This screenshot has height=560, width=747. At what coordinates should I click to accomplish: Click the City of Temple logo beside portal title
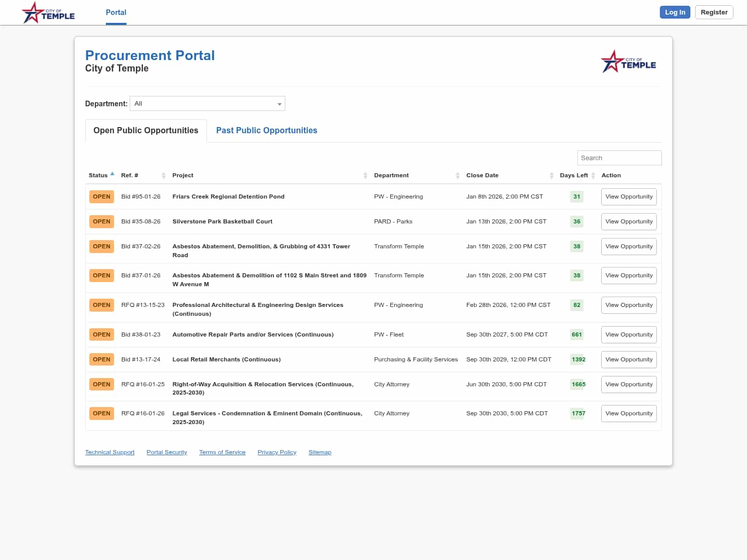point(628,62)
